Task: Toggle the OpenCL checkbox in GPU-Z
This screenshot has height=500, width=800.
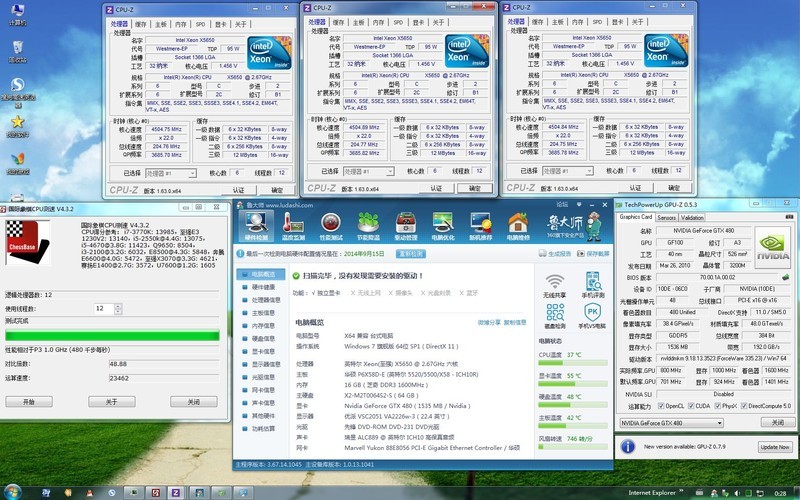Action: (661, 406)
